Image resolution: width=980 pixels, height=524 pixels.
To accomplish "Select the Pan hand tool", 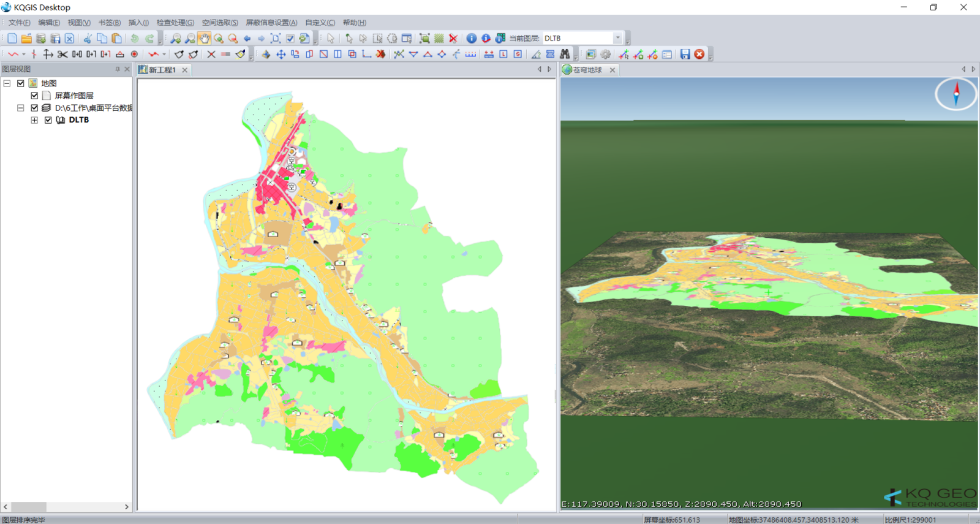I will [x=204, y=39].
